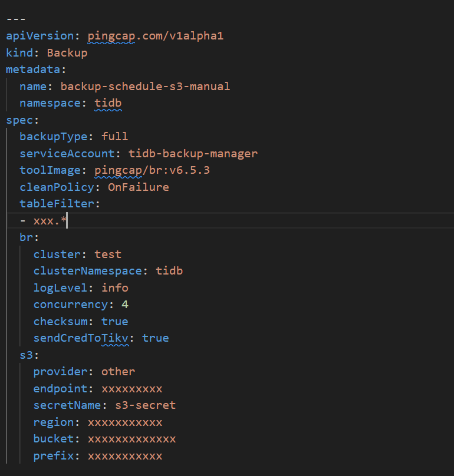Click the 'spec' key
Screen dimensions: 454x476
click(x=19, y=120)
